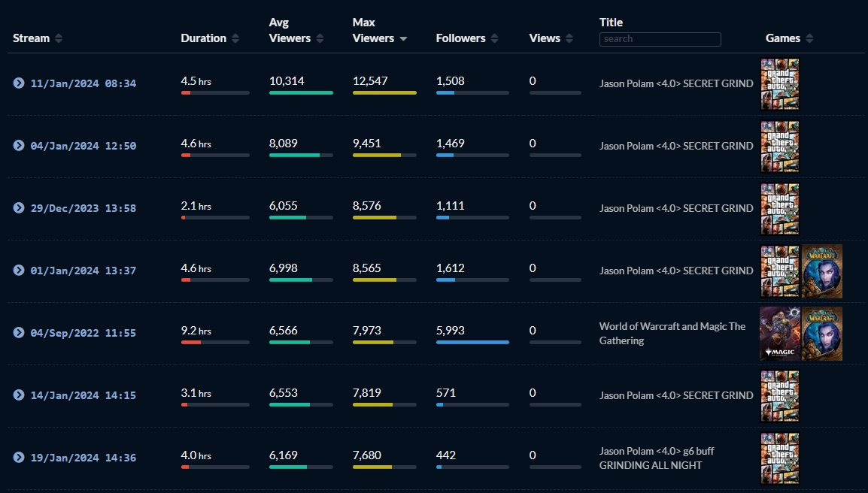Open the 14/Jan/2024 14:15 stream link
The image size is (868, 493).
83,395
